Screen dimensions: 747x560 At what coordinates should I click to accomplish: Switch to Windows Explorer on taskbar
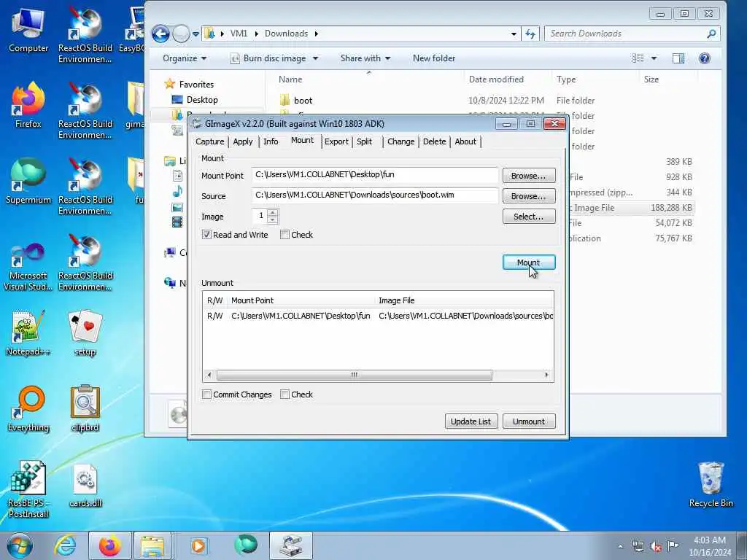coord(152,545)
